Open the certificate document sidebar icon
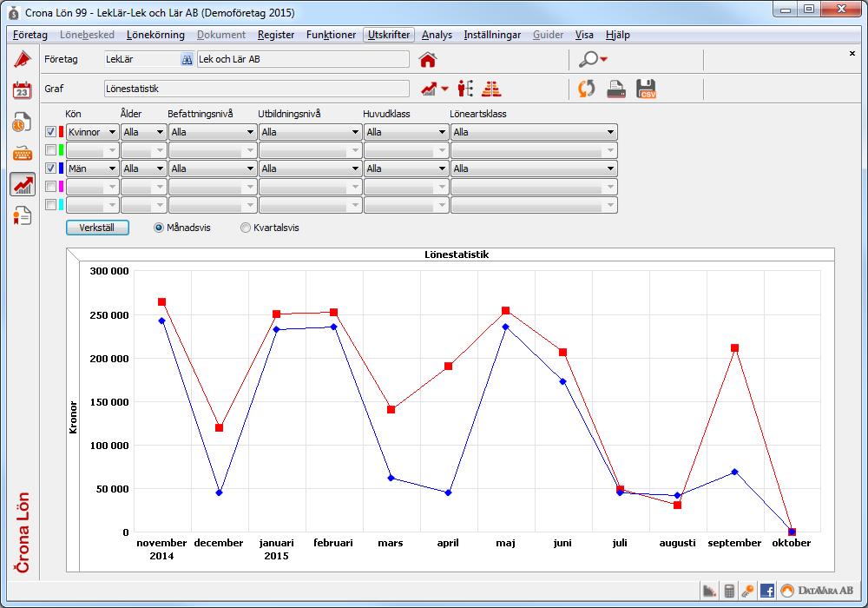This screenshot has height=608, width=868. click(23, 216)
